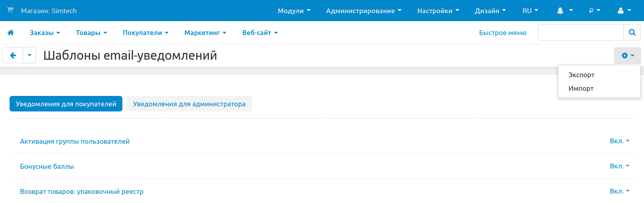644x203 pixels.
Task: Choose Импорт in the dropdown menu
Action: (x=581, y=88)
